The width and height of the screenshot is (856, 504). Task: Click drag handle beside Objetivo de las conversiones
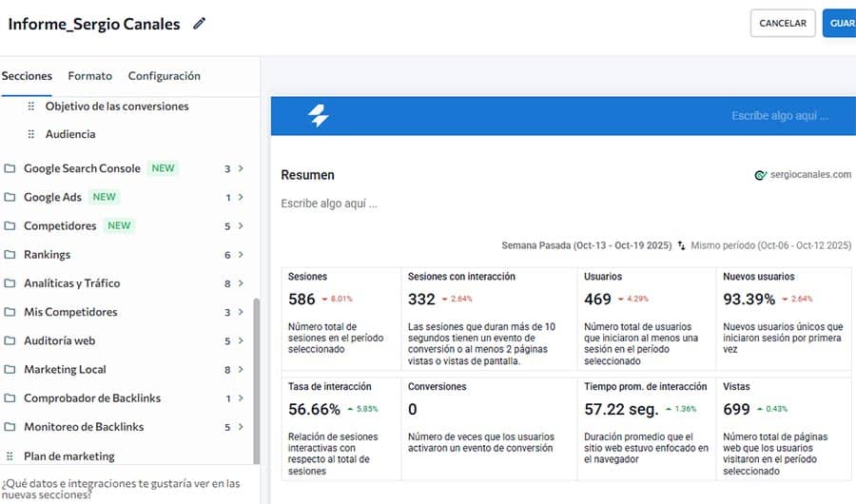[x=31, y=107]
